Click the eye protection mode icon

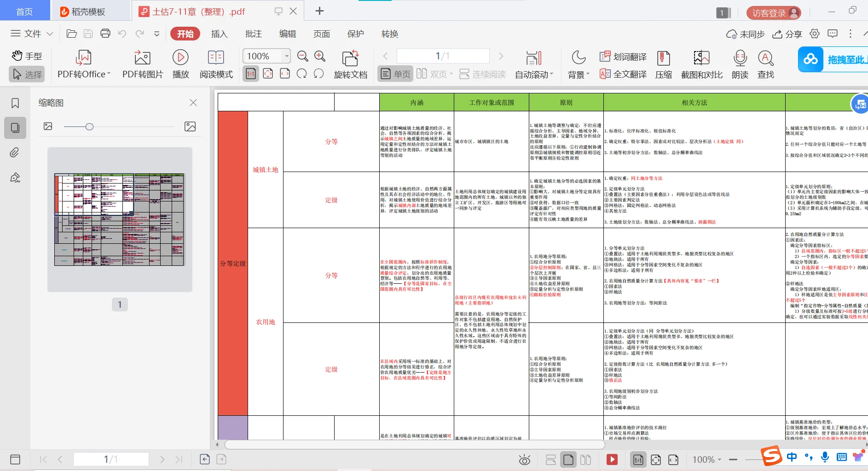(524, 460)
